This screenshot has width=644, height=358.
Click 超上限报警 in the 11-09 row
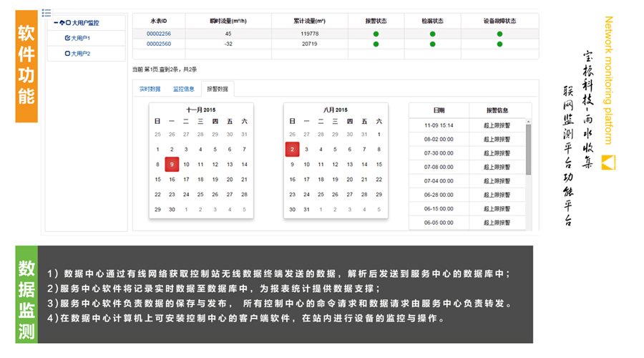coord(497,125)
